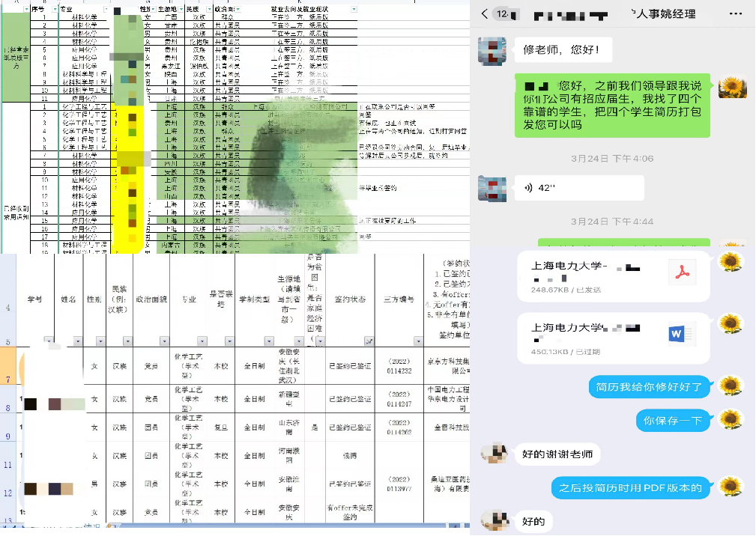Select the timestamp '3月24日 下午4:44'
This screenshot has width=756, height=536.
pyautogui.click(x=612, y=222)
